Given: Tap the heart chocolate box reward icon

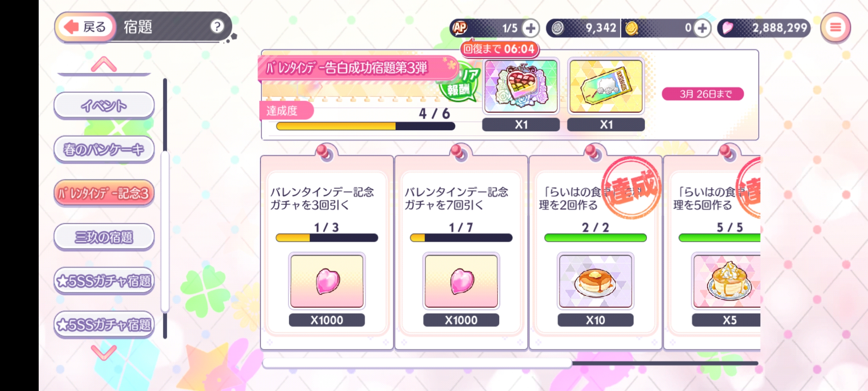Looking at the screenshot, I should coord(521,86).
